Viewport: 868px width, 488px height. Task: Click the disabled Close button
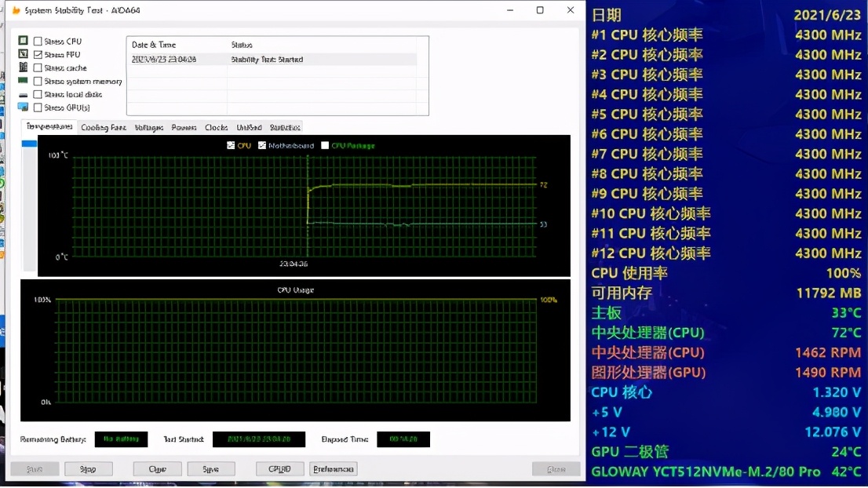point(556,468)
